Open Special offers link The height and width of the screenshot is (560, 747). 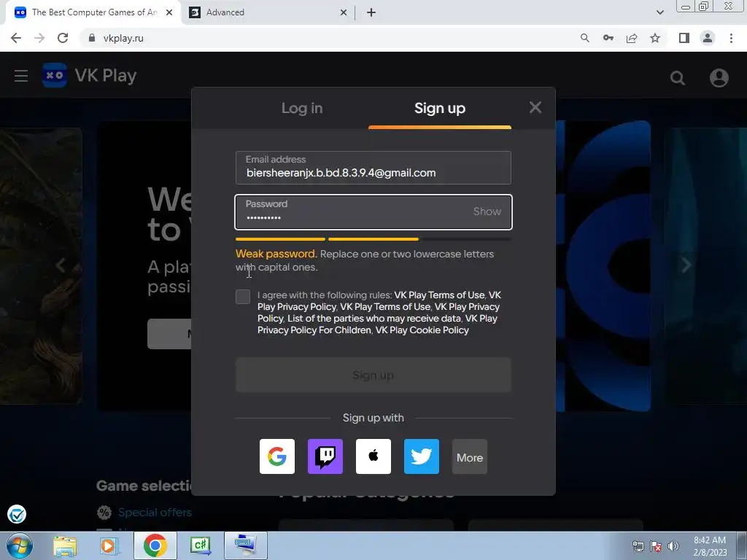[155, 513]
